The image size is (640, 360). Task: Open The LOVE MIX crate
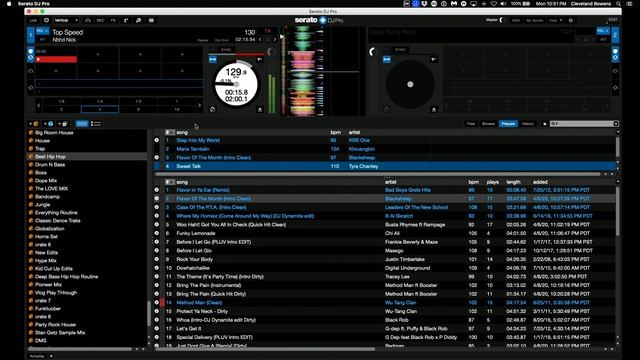(51, 189)
